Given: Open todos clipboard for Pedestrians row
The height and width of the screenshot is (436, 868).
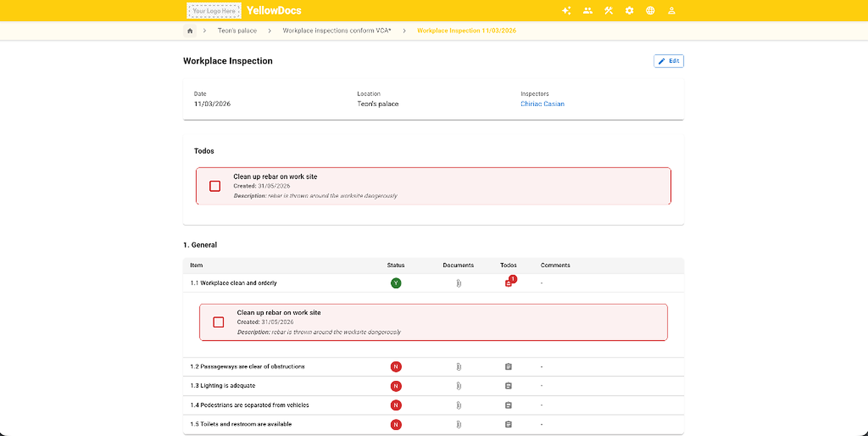Looking at the screenshot, I should pyautogui.click(x=509, y=405).
